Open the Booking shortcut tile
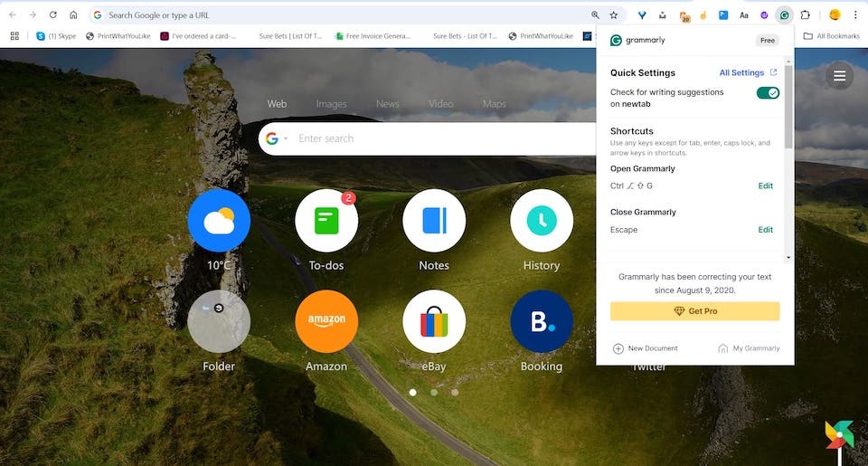 [542, 321]
